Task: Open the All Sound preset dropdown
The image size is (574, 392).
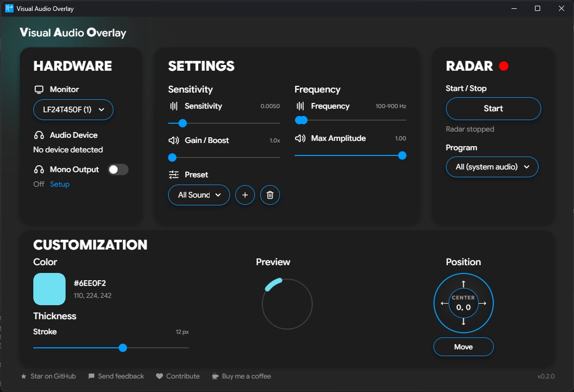Action: (x=199, y=195)
